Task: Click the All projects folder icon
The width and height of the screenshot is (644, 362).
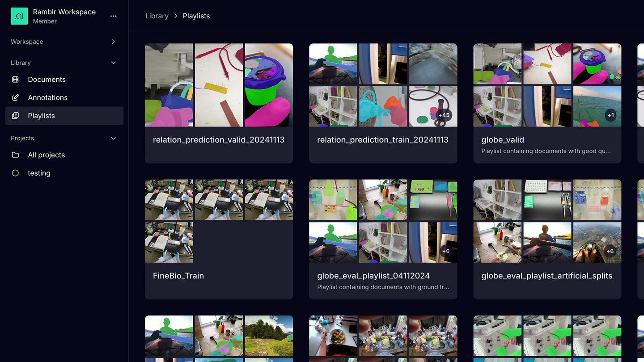Action: pyautogui.click(x=16, y=155)
